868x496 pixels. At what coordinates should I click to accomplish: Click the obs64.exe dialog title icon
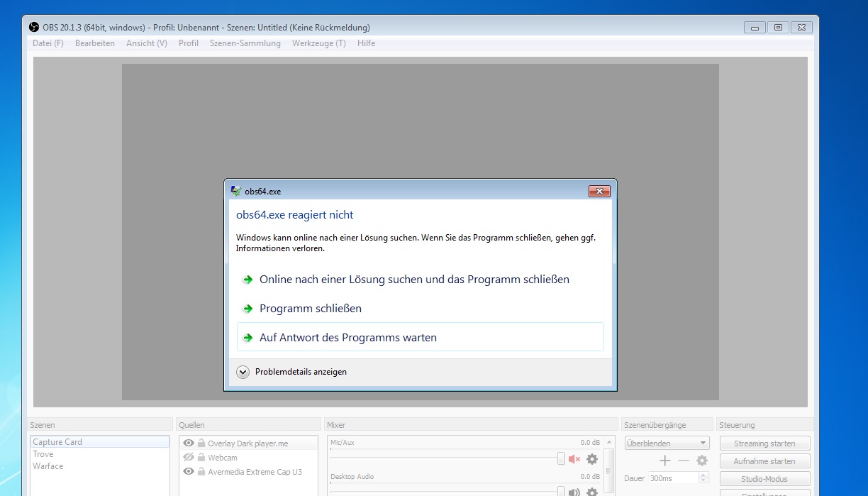coord(236,191)
